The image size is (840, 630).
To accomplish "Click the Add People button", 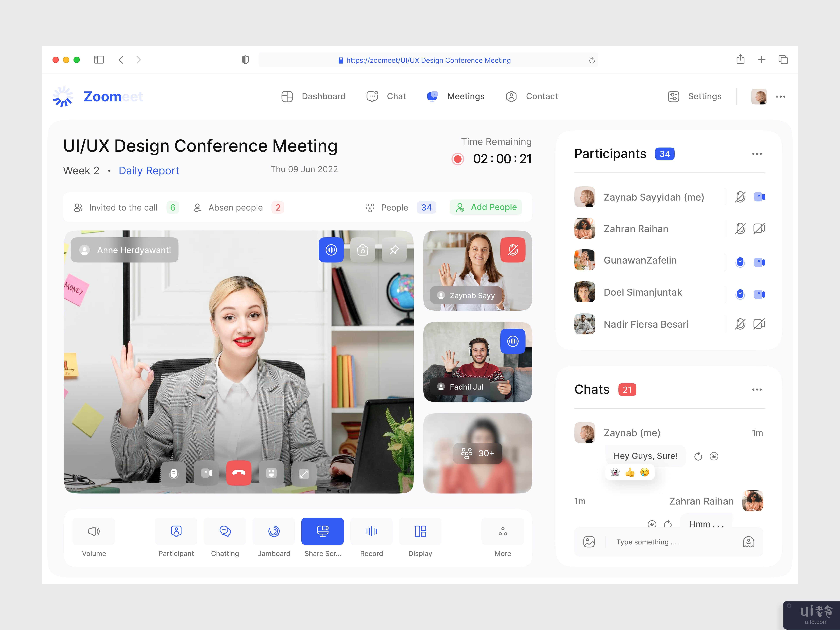I will pos(486,207).
